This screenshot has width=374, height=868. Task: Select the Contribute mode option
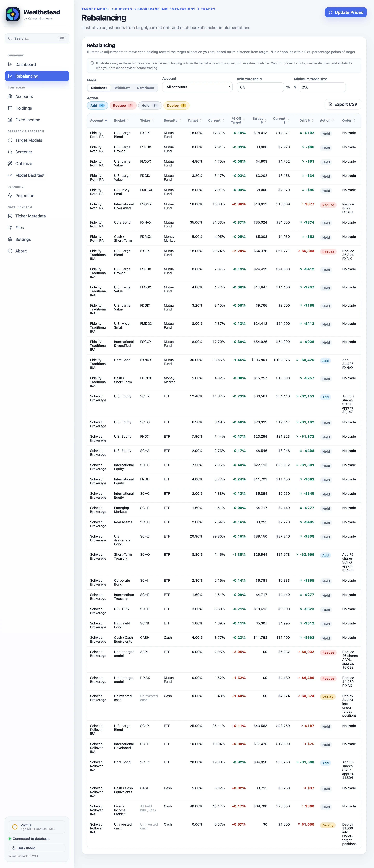click(145, 88)
